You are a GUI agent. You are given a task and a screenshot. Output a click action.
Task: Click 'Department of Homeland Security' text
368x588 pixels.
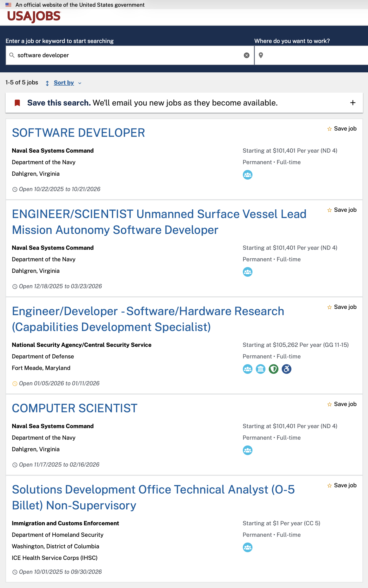tap(58, 535)
